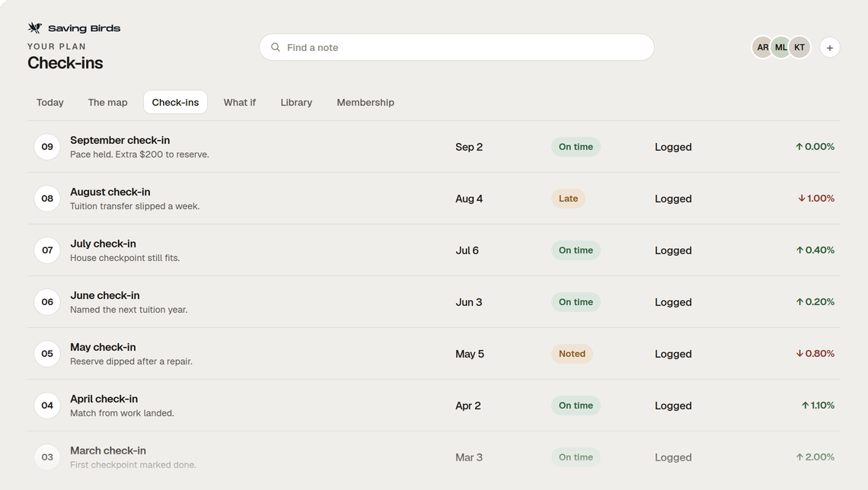Click the Jun 3 date
868x490 pixels.
coord(469,302)
